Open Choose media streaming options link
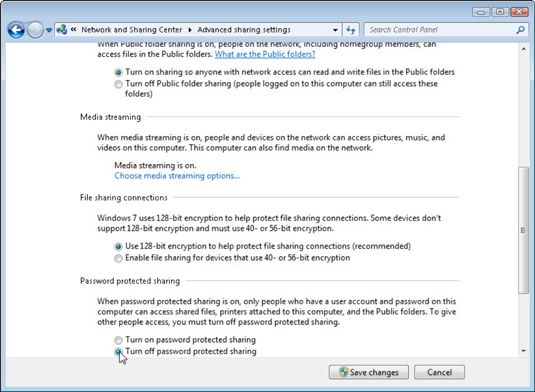The image size is (535, 392). tap(177, 176)
